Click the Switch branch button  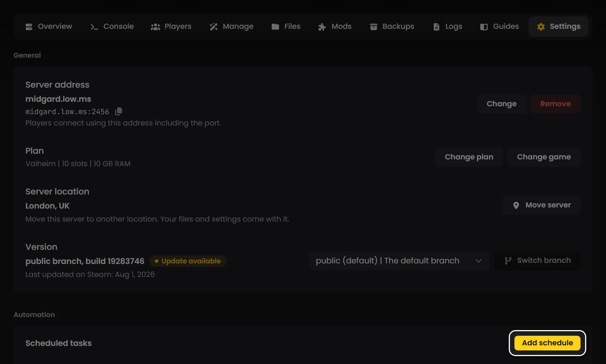coord(537,261)
